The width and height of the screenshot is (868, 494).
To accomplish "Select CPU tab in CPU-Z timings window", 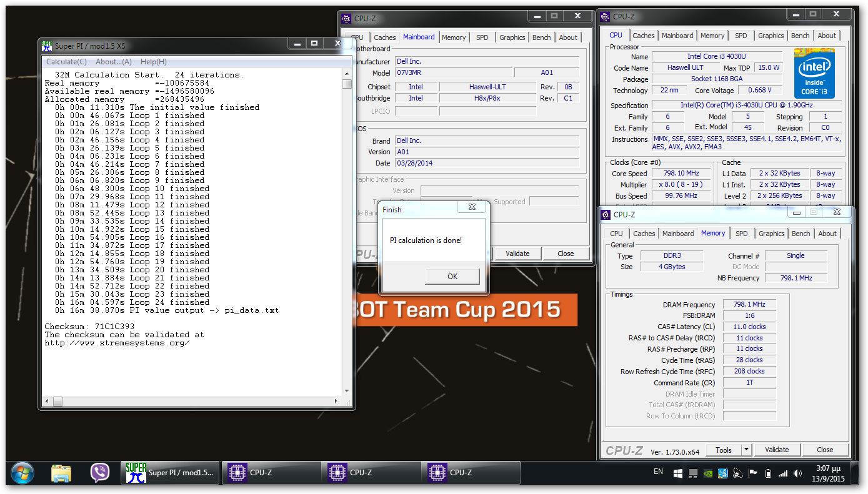I will click(616, 234).
